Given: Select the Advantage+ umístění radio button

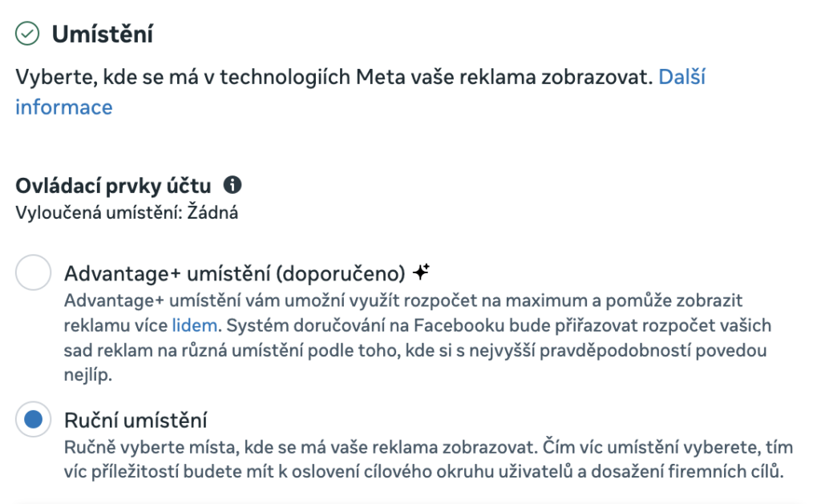Looking at the screenshot, I should pyautogui.click(x=33, y=272).
